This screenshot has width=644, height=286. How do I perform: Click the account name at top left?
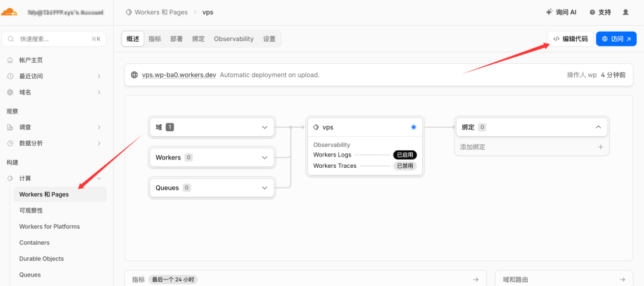[x=66, y=13]
